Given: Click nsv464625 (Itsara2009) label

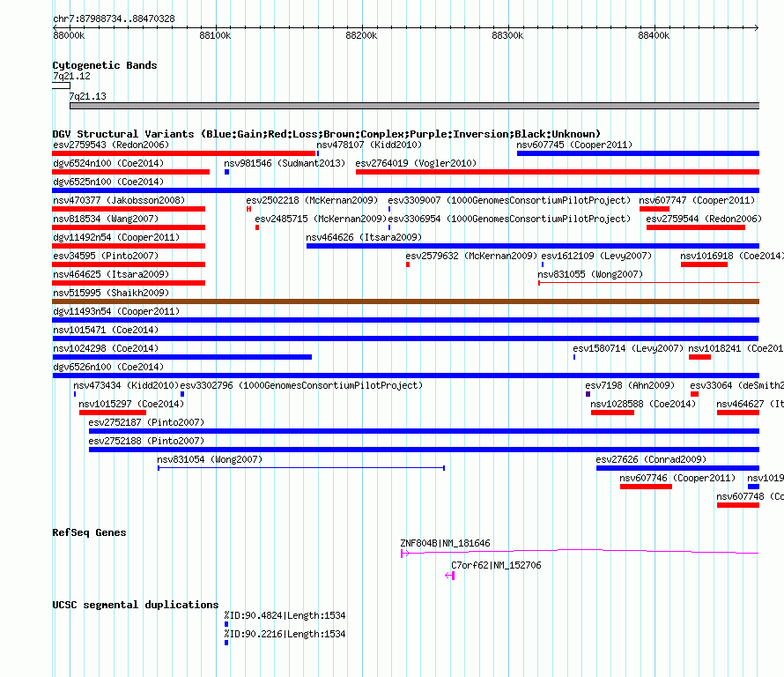Looking at the screenshot, I should 111,275.
